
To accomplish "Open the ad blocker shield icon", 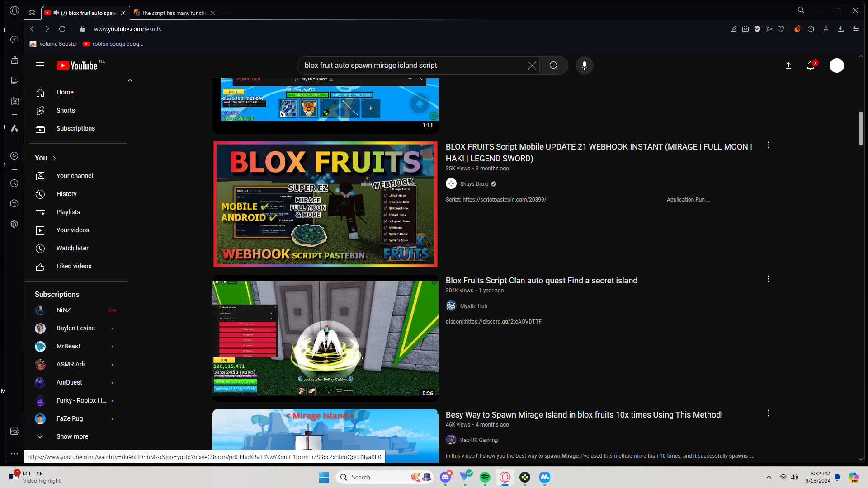I will pos(757,29).
